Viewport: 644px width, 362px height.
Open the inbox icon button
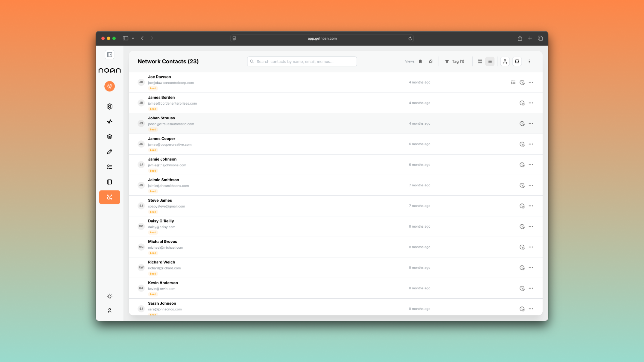(517, 61)
